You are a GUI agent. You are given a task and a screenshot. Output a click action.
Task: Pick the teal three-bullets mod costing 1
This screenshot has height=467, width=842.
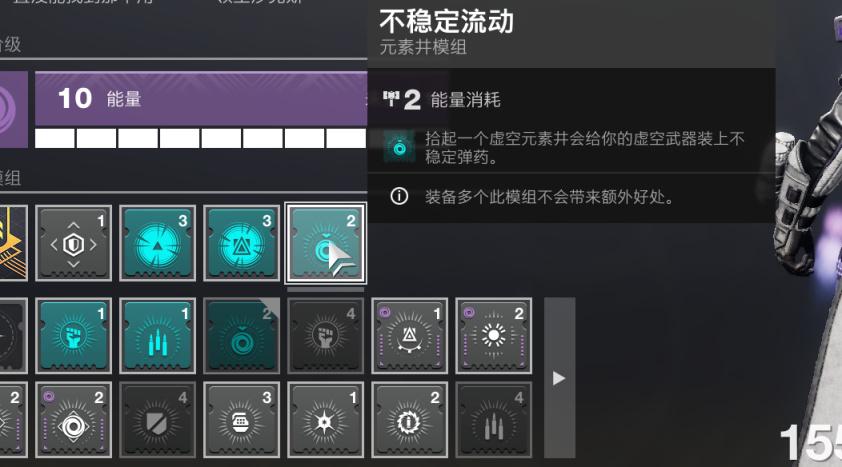157,336
